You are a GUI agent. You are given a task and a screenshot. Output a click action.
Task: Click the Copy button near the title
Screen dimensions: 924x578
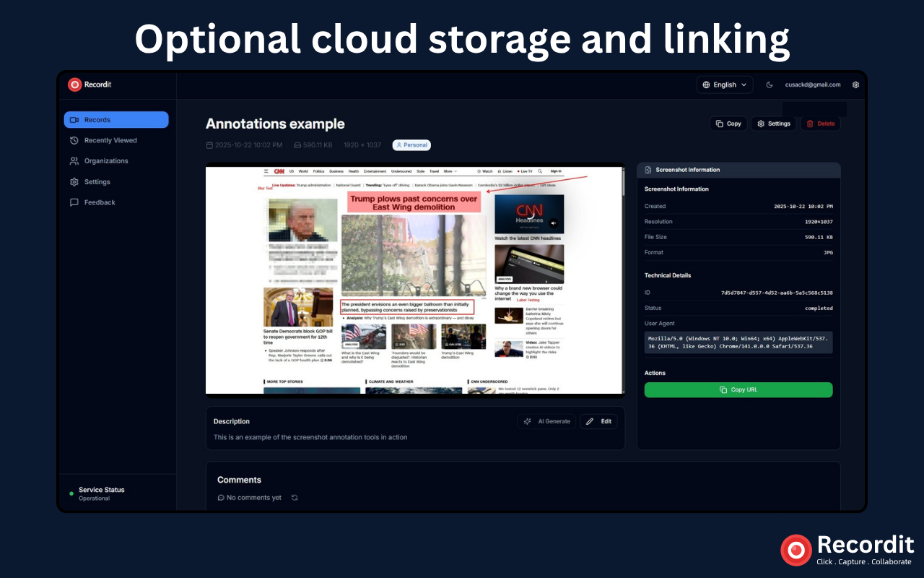728,124
